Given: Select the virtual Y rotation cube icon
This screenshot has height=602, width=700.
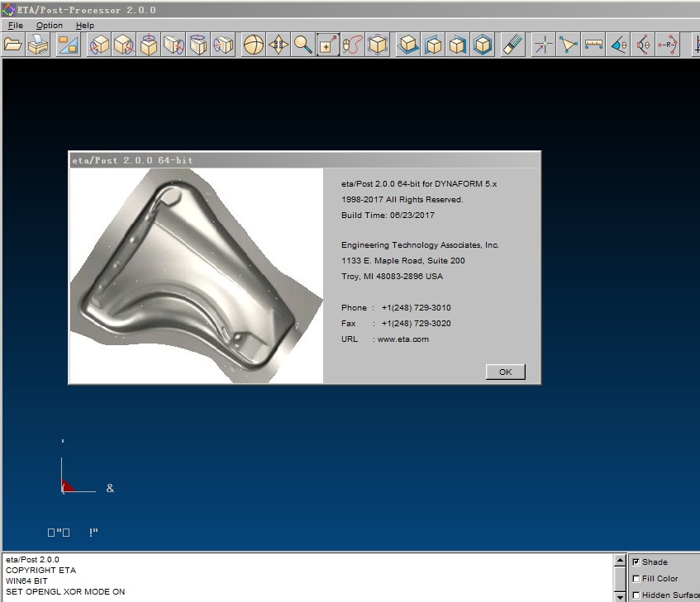Looking at the screenshot, I should (x=124, y=45).
